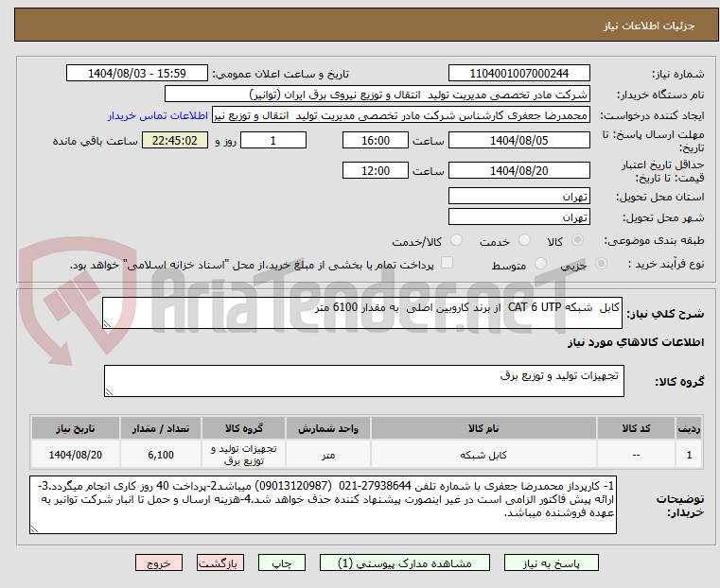Click row number 1 cell
The image size is (720, 588).
[689, 455]
